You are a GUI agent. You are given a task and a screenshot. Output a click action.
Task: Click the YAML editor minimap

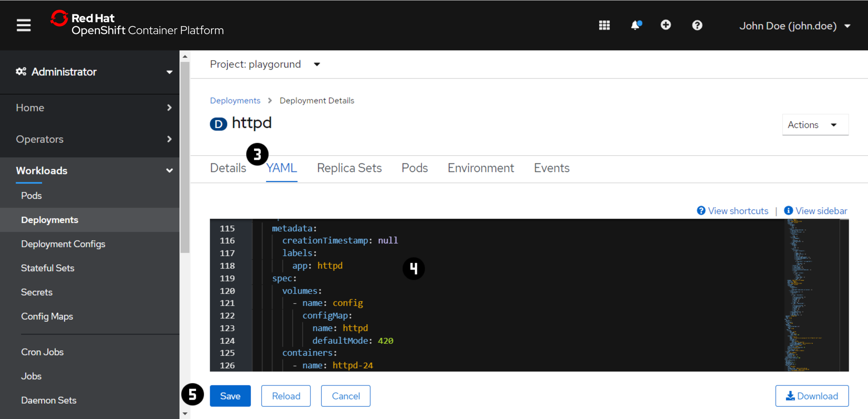tap(812, 295)
